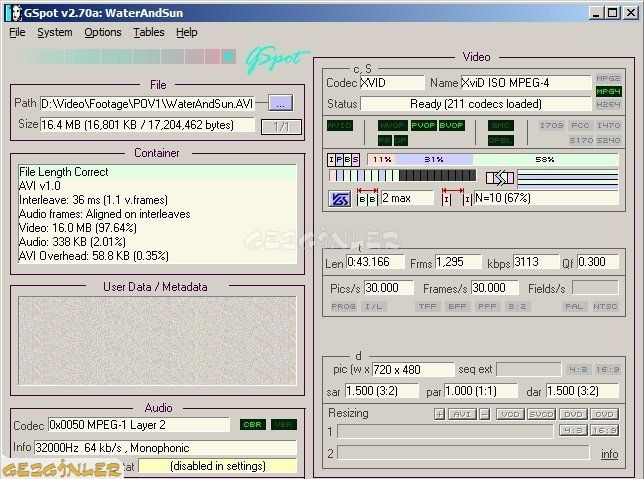Viewport: 644px width, 479px height.
Task: Click the blue frame-analysis button
Action: [x=340, y=199]
